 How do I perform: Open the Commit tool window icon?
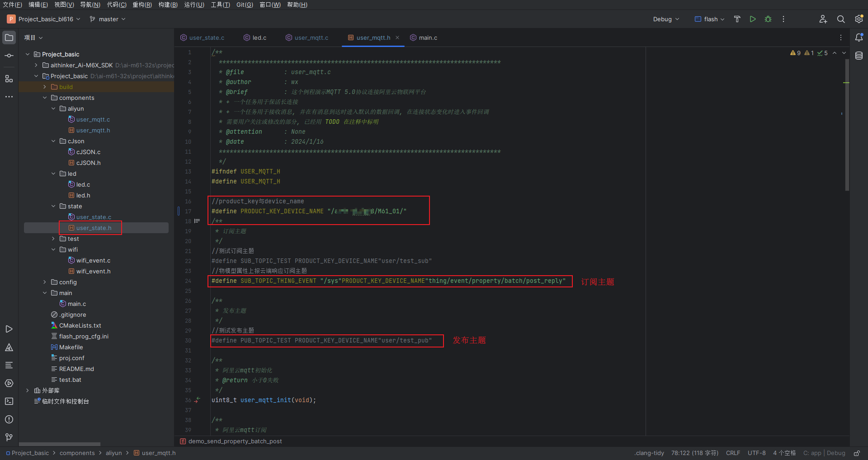[x=9, y=56]
